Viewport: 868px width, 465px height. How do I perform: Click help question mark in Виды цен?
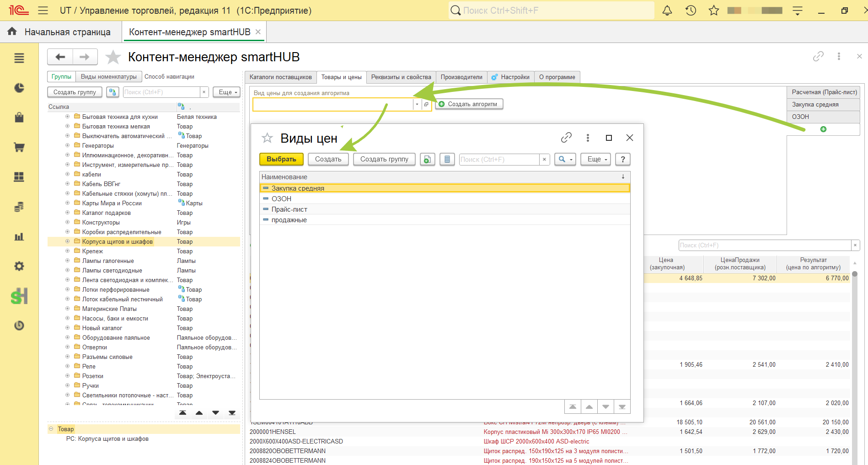[622, 159]
